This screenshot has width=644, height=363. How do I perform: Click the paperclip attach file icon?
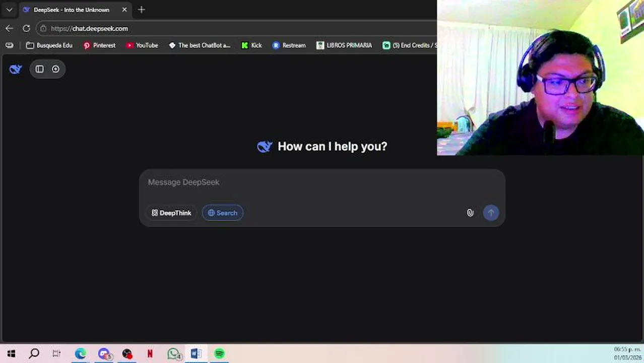[470, 213]
